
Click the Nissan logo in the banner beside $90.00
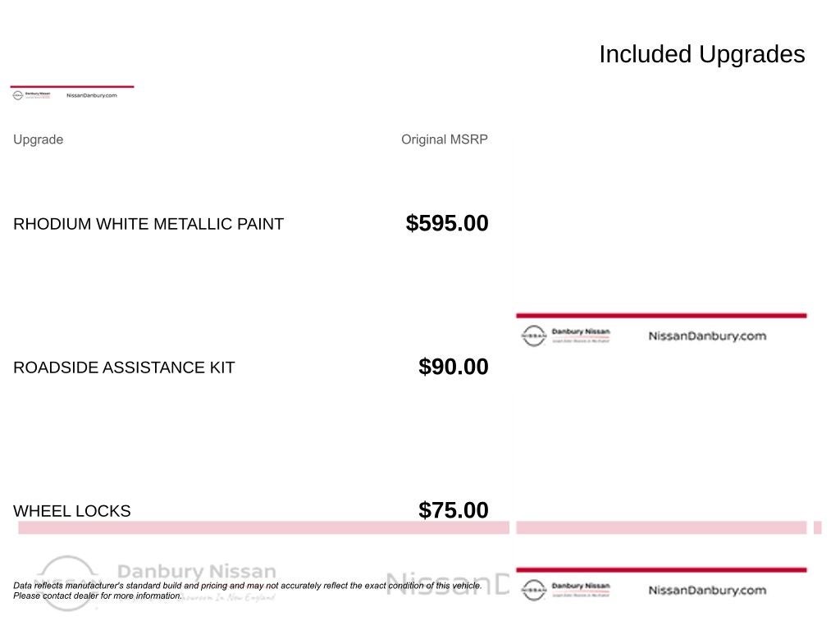[x=533, y=336]
